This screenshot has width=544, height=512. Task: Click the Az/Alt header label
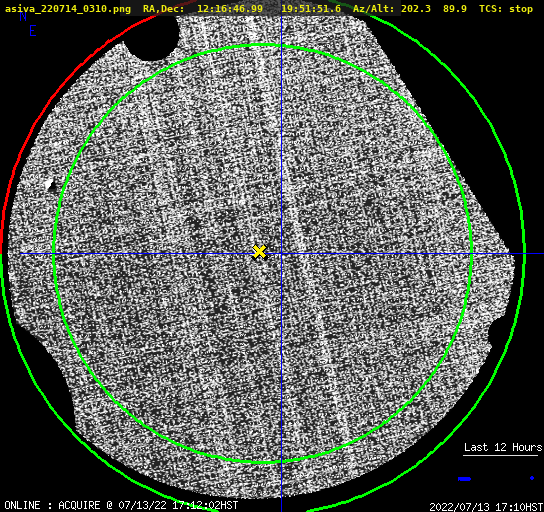point(373,9)
